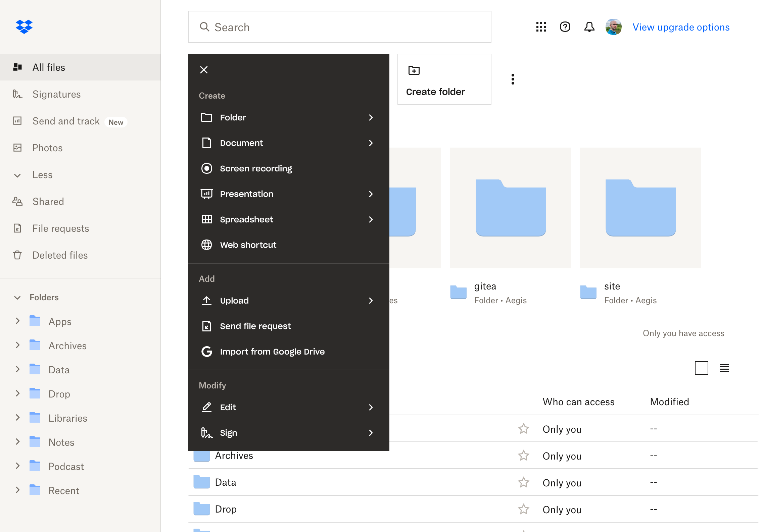The width and height of the screenshot is (762, 532).
Task: Open the three-dot more actions menu
Action: click(x=513, y=79)
